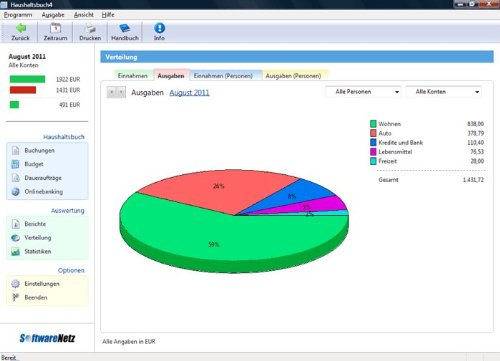Viewport: 500px width, 361px height.
Task: Open Budget label in the sidebar
Action: [x=34, y=164]
